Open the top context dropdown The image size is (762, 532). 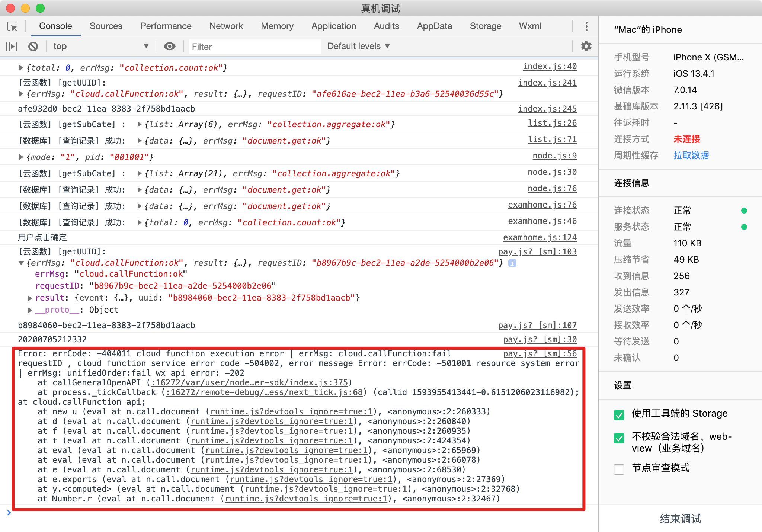click(x=100, y=47)
